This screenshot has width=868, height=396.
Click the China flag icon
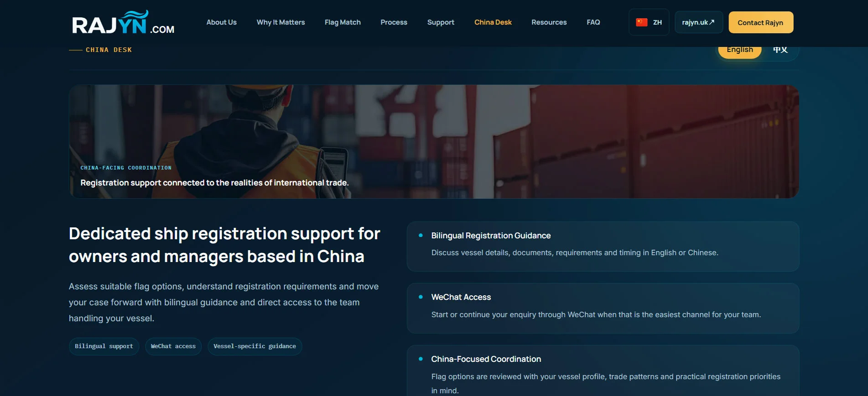[642, 22]
